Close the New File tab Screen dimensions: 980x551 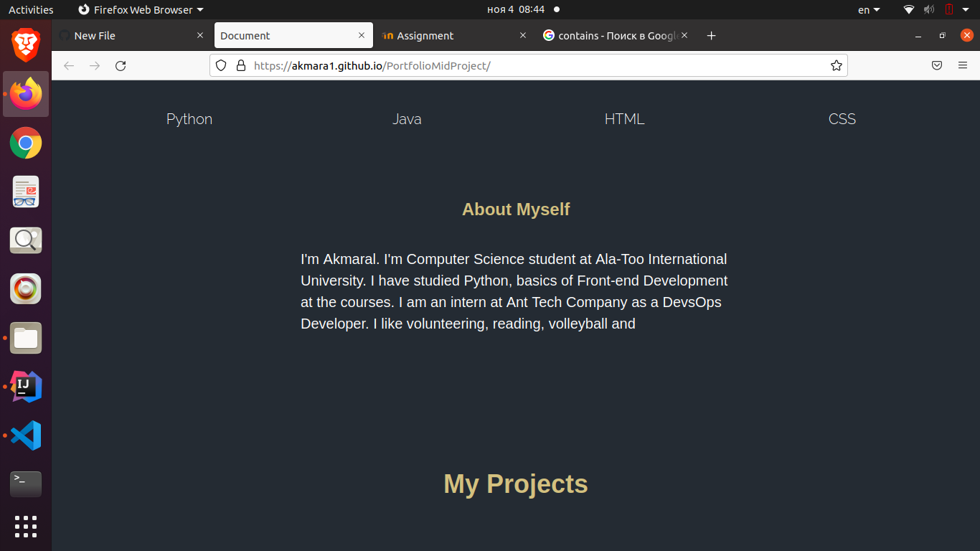point(200,35)
